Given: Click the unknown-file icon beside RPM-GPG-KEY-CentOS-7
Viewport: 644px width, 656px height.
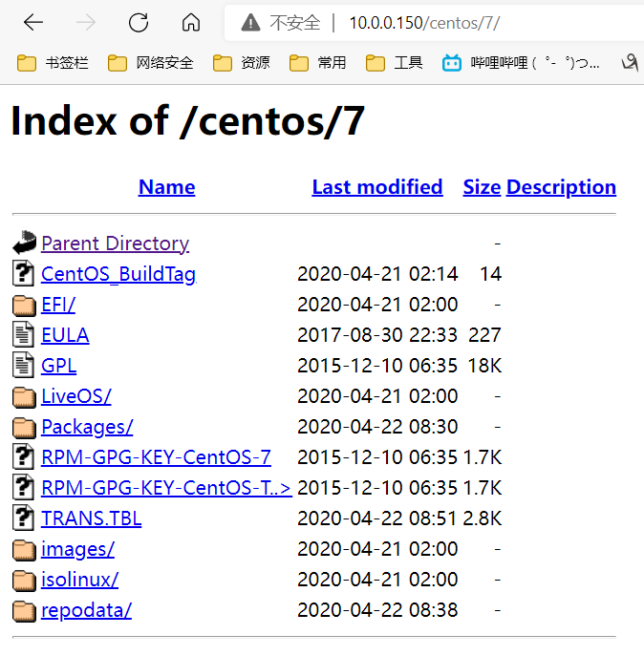Looking at the screenshot, I should (x=24, y=456).
